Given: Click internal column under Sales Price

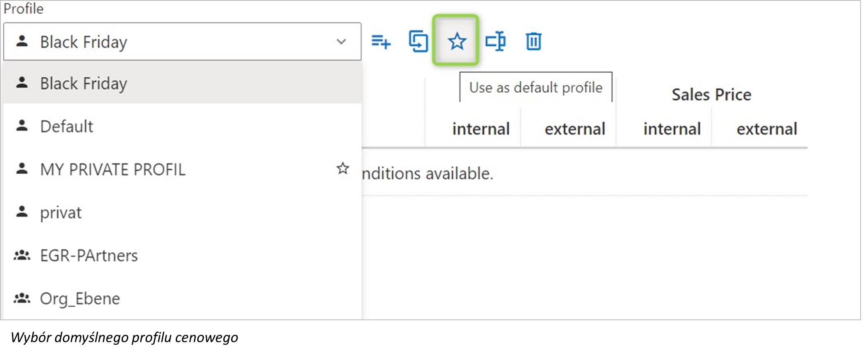Looking at the screenshot, I should (672, 129).
